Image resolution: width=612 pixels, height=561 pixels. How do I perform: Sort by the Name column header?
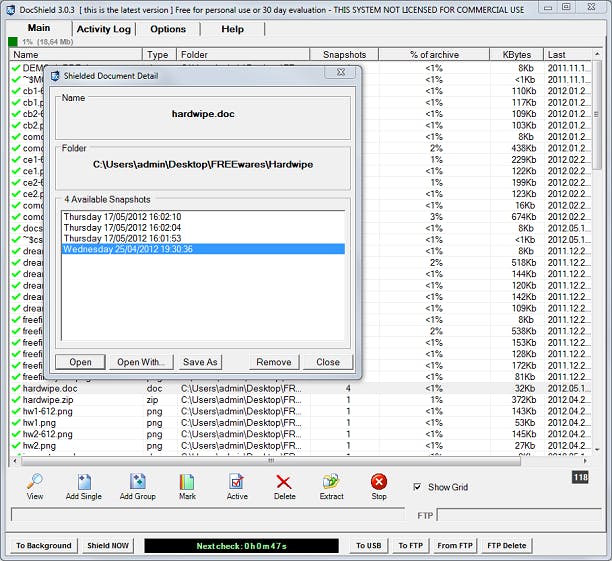[x=76, y=55]
